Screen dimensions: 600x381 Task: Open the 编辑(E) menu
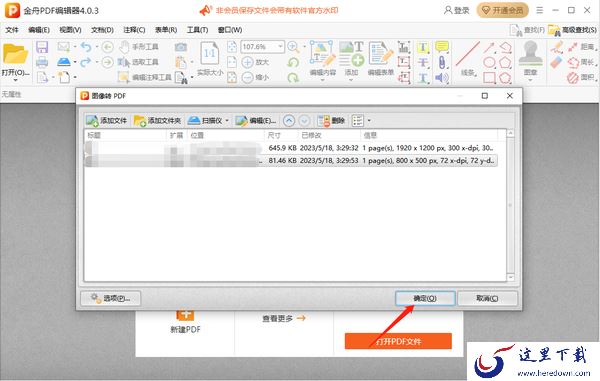pos(39,29)
